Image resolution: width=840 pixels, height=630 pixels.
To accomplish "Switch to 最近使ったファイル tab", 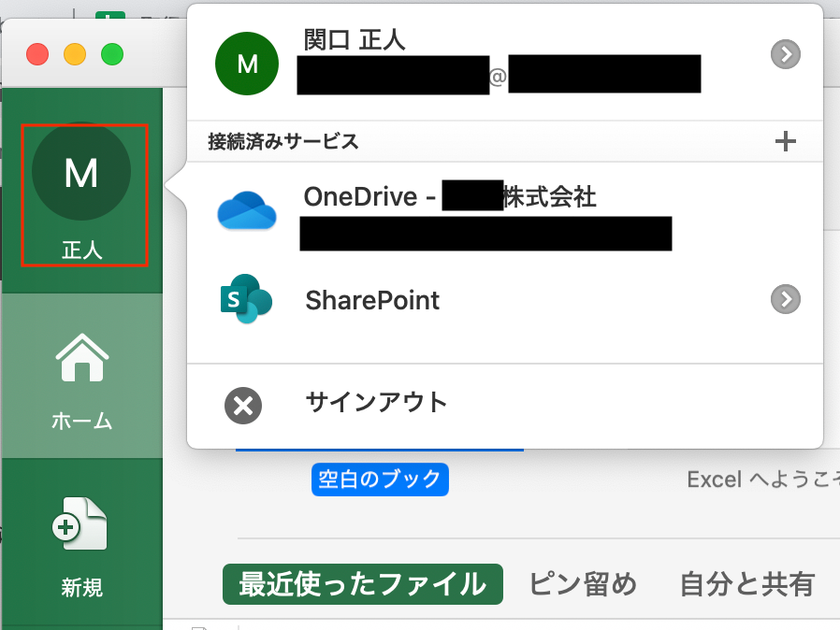I will click(363, 583).
